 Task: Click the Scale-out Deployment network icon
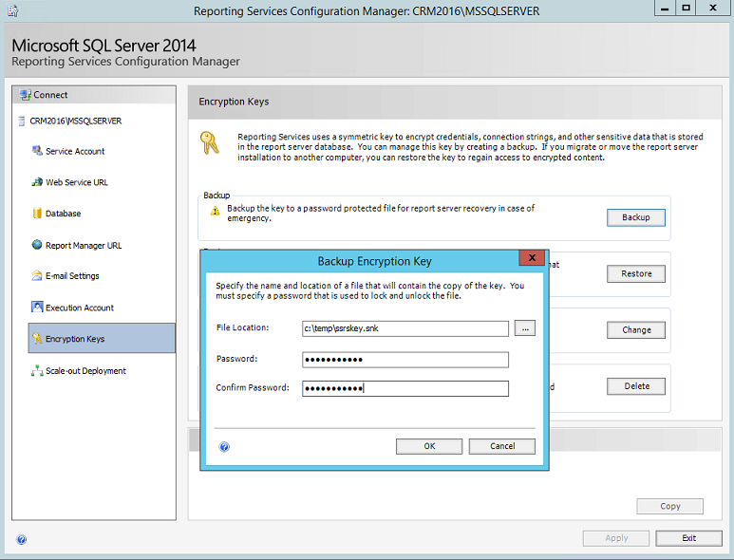coord(37,370)
